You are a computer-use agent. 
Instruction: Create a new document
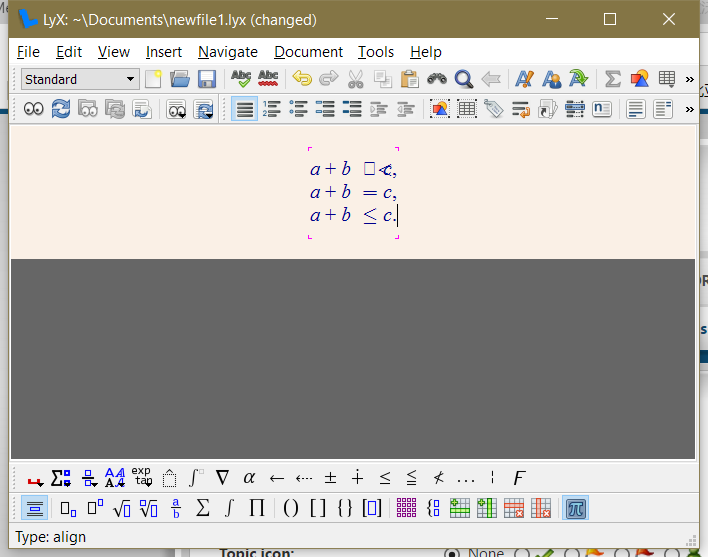[153, 79]
